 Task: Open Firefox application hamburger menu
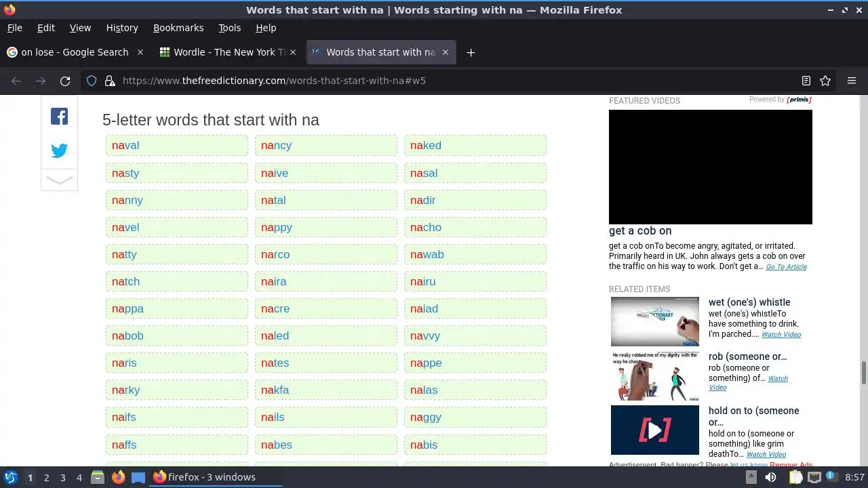[x=852, y=81]
